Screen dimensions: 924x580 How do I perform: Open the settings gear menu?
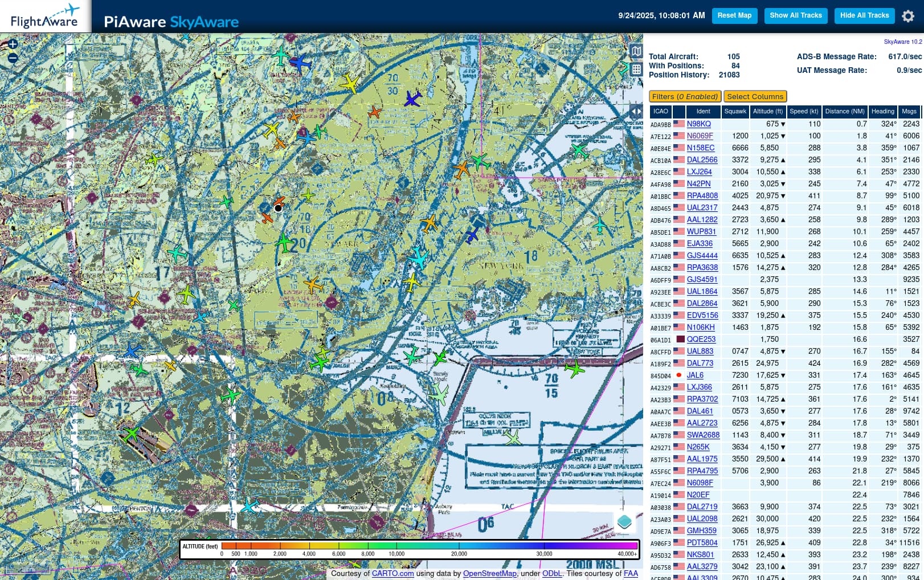(908, 16)
